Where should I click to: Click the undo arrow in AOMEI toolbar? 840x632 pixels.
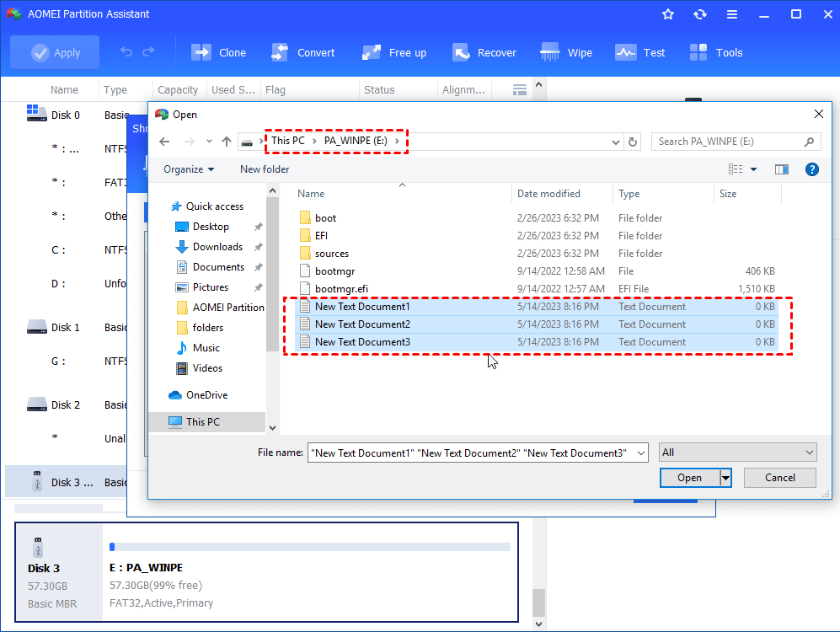click(126, 52)
